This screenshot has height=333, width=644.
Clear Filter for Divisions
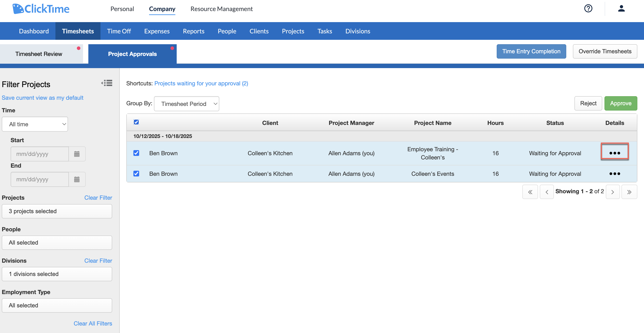pos(98,261)
